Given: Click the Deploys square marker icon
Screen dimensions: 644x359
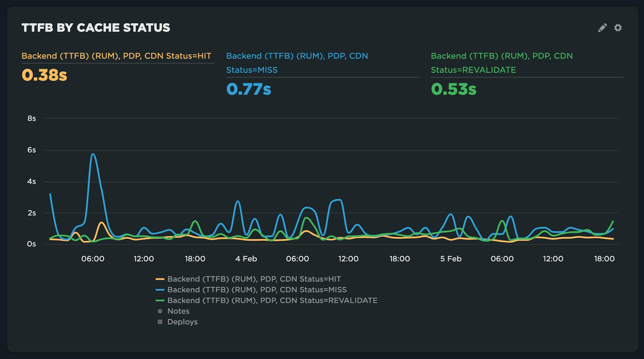Looking at the screenshot, I should [160, 321].
